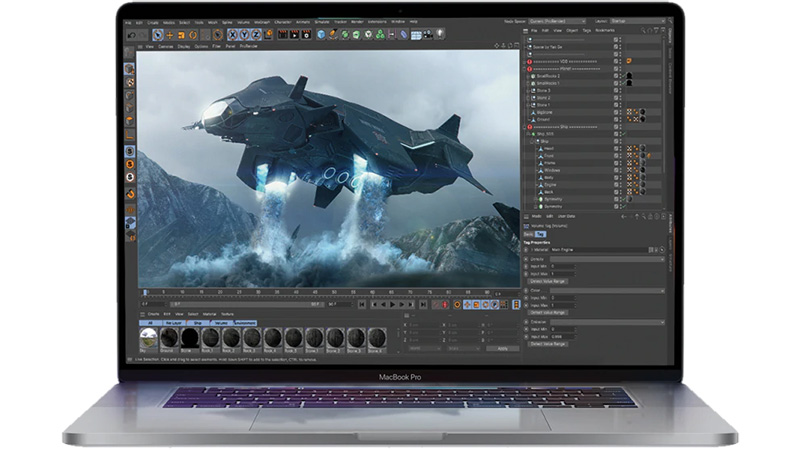Click the timeline current frame marker
The image size is (800, 450).
[145, 293]
